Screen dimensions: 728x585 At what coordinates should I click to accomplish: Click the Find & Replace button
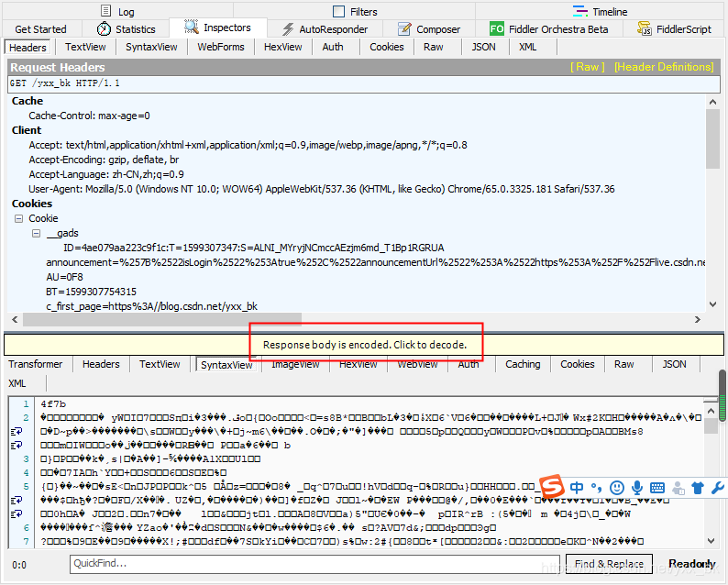point(609,564)
